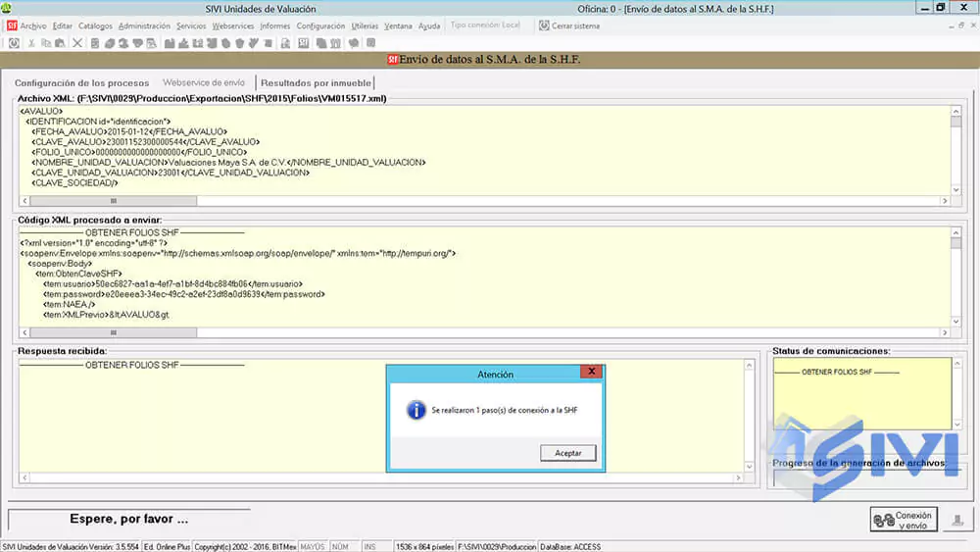Image resolution: width=980 pixels, height=552 pixels.
Task: Click left arrow of Respuesta recibida horizontal scrollbar
Action: click(24, 477)
